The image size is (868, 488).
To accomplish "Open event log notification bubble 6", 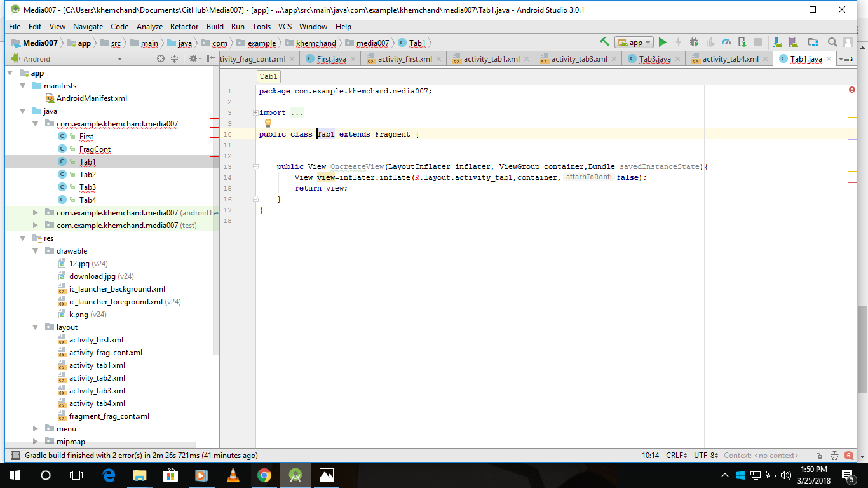I will click(x=849, y=456).
